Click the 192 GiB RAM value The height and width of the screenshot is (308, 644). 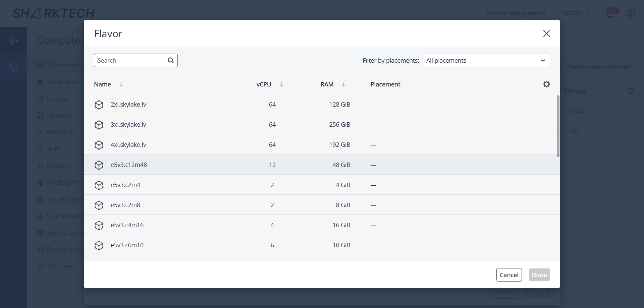(x=340, y=145)
